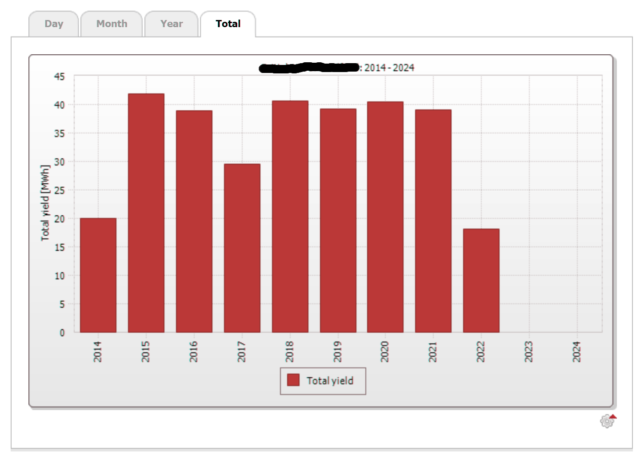
Task: Click the red Total yield legend swatch
Action: point(293,380)
